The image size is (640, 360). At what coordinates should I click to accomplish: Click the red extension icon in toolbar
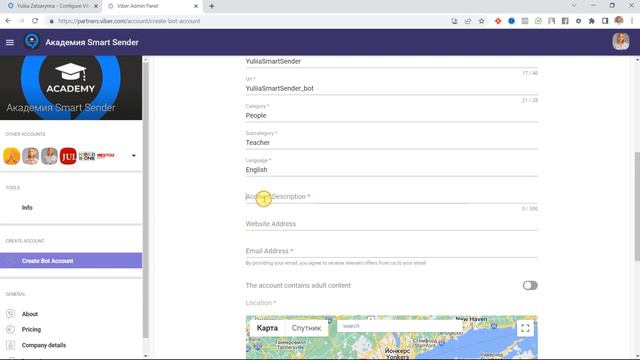498,21
